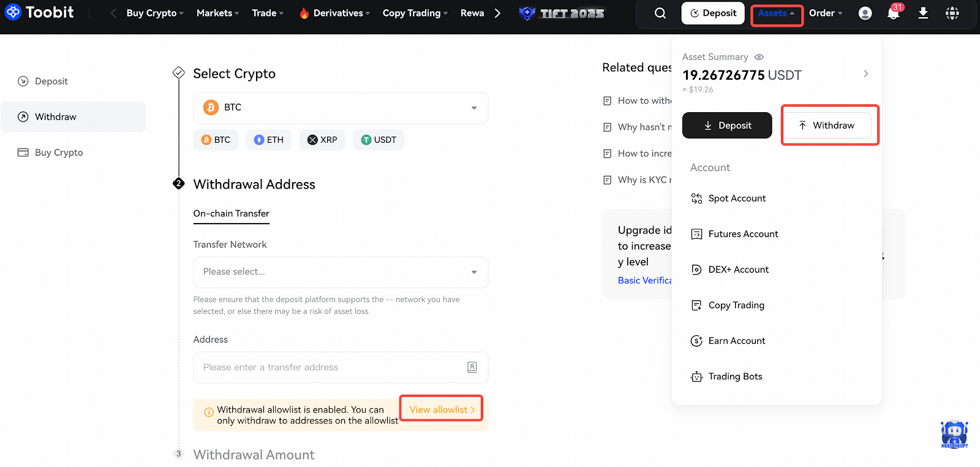Open 'How to incre...' related question
This screenshot has width=980, height=467.
pyautogui.click(x=637, y=153)
